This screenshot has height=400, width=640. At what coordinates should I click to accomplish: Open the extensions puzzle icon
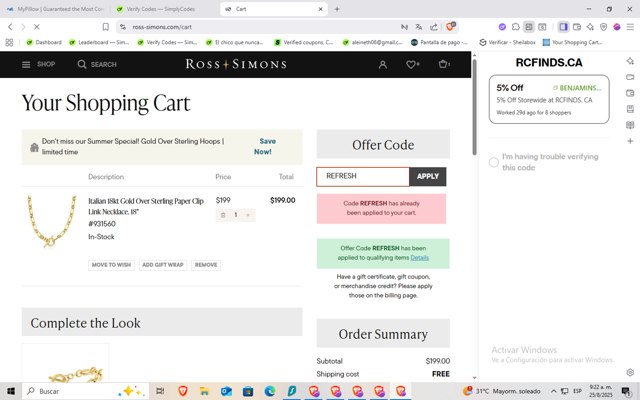point(516,27)
